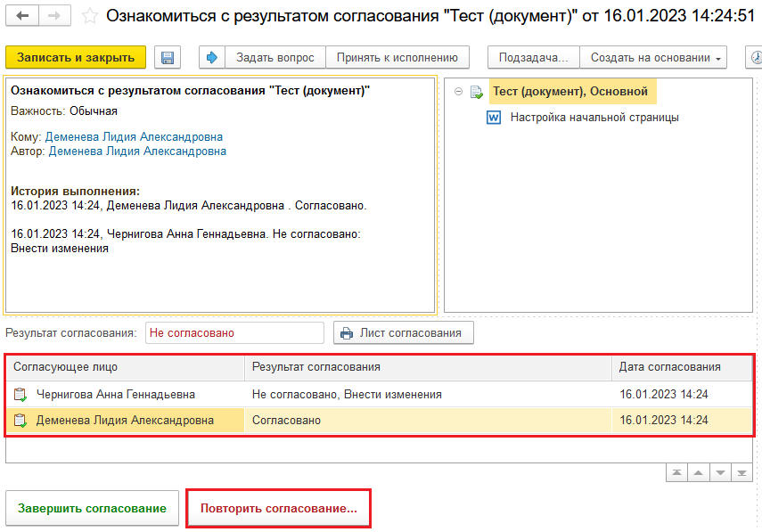Click "Задать вопрос" in the toolbar
762x532 pixels.
click(x=274, y=58)
